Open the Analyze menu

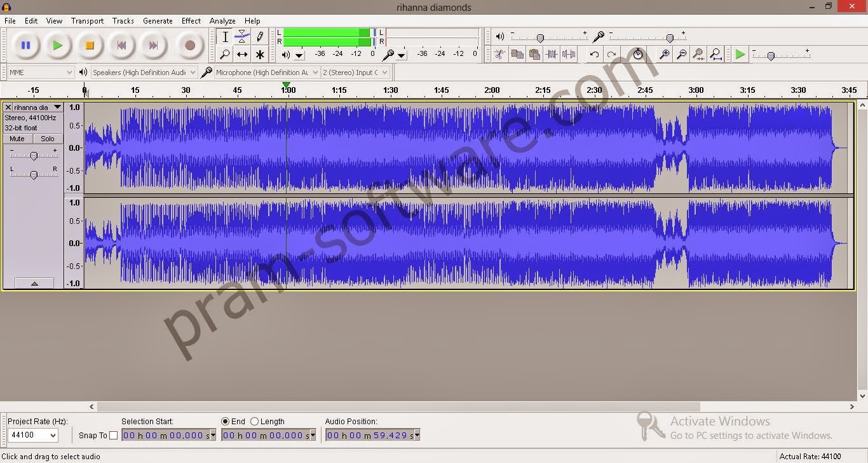click(x=222, y=21)
